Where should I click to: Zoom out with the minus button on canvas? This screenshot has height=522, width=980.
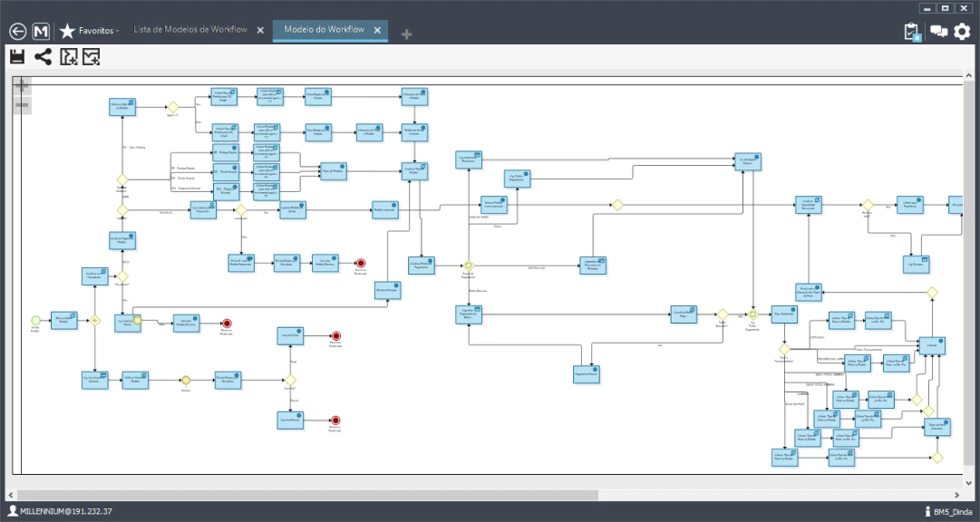pos(22,105)
